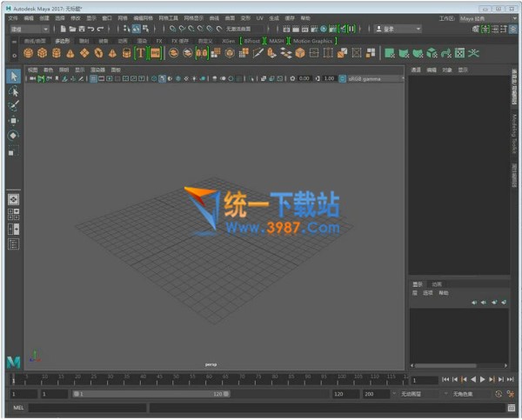This screenshot has width=522, height=420.
Task: Toggle the color management icon beside sRGB gamma
Action: (342, 79)
